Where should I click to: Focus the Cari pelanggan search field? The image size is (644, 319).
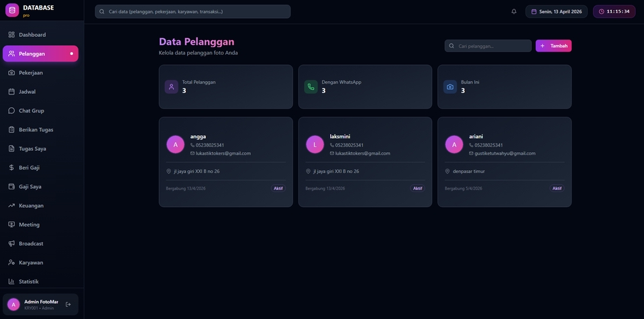click(488, 46)
